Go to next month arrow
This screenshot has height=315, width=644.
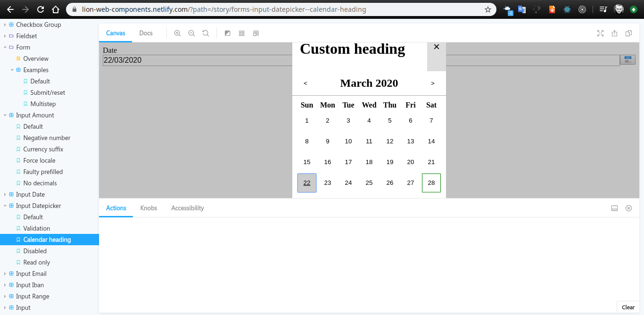pos(433,83)
